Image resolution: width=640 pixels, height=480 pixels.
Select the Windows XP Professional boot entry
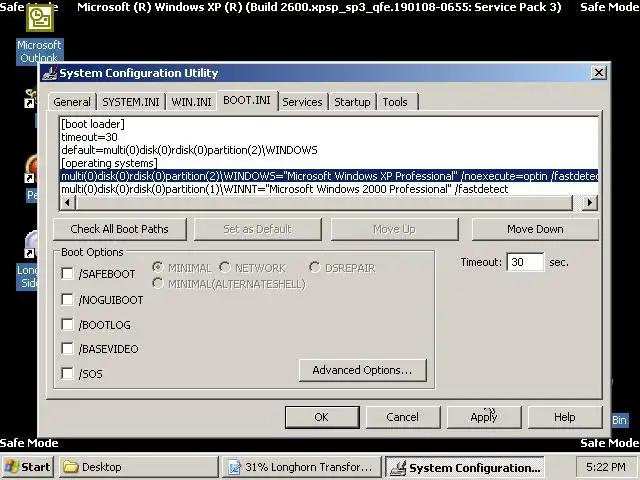point(329,176)
